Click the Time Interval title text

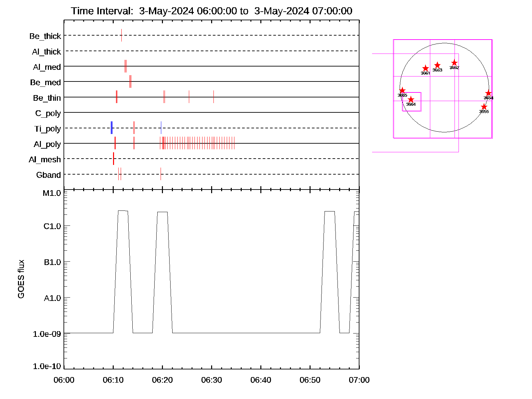point(211,11)
